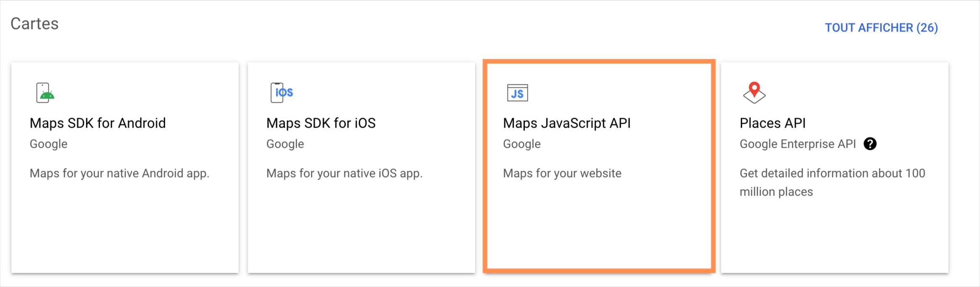Click the 'Maps for your native iOS app' description

(x=344, y=173)
